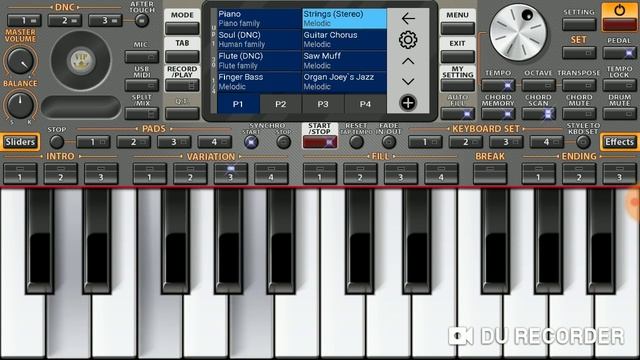Viewport: 640px width, 360px height.
Task: Toggle the MIC button
Action: [142, 57]
